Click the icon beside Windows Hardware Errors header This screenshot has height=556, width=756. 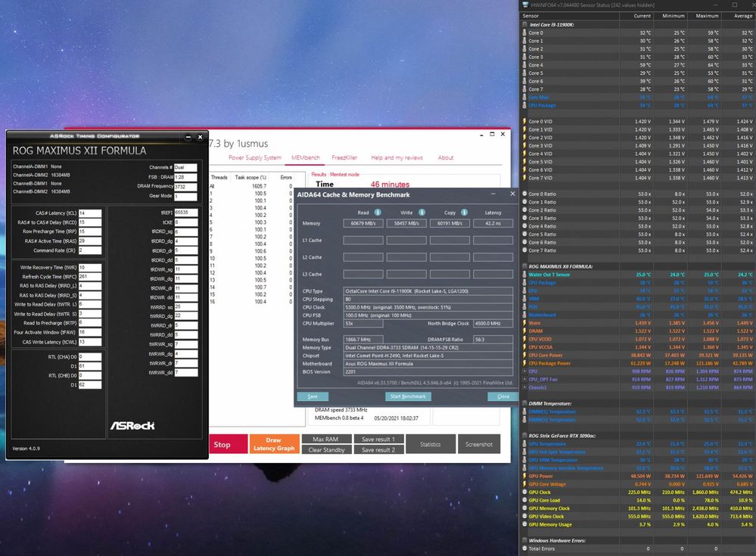tap(524, 540)
